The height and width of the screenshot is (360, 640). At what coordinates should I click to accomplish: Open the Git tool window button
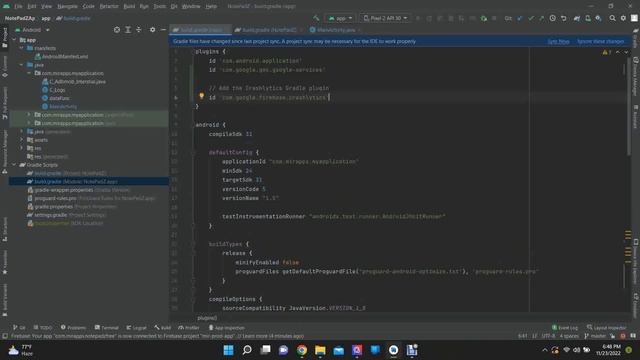[19, 327]
